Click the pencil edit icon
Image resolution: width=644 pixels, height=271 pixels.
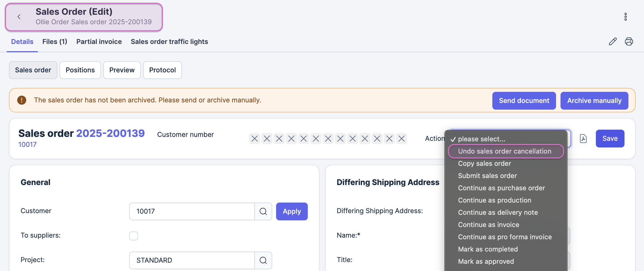coord(613,41)
